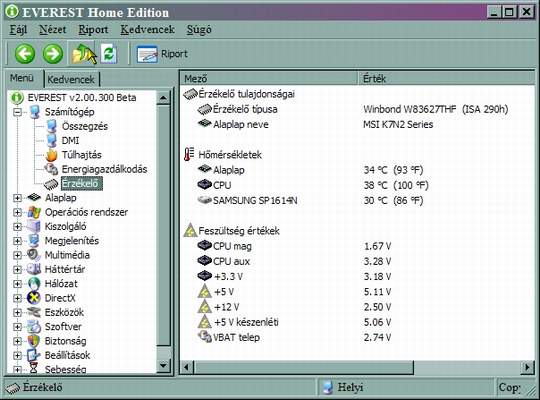
Task: Click the DMI monitor icon
Action: [52, 141]
